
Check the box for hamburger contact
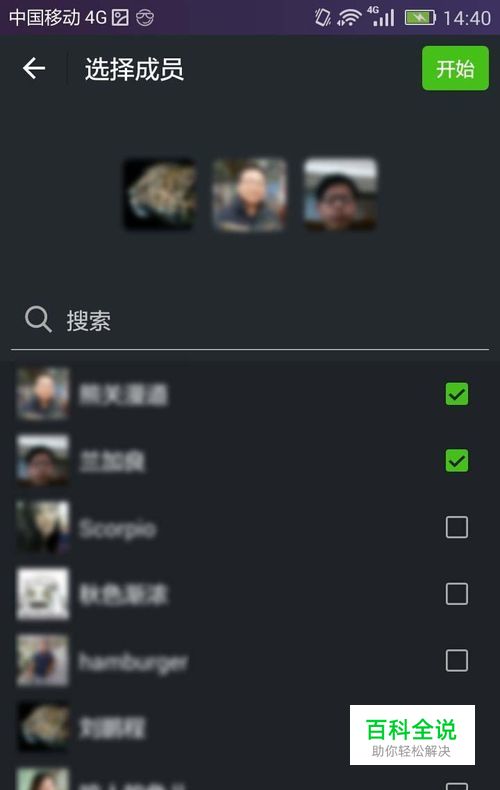pyautogui.click(x=457, y=660)
